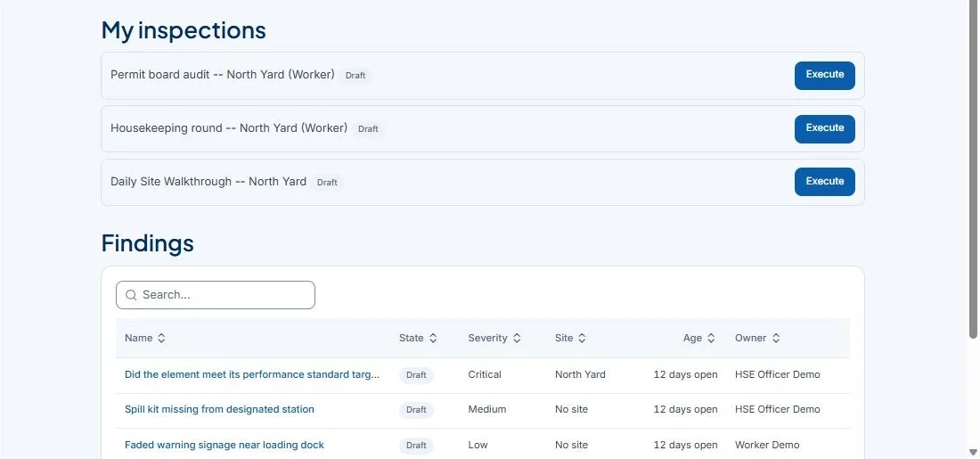
Task: Open 'Faded warning signage near loading dock' finding
Action: tap(225, 445)
